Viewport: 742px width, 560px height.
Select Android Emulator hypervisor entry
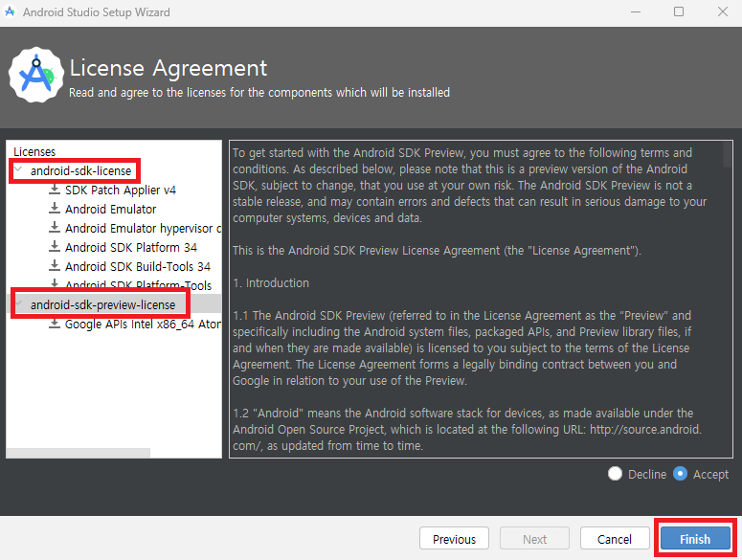tap(143, 229)
